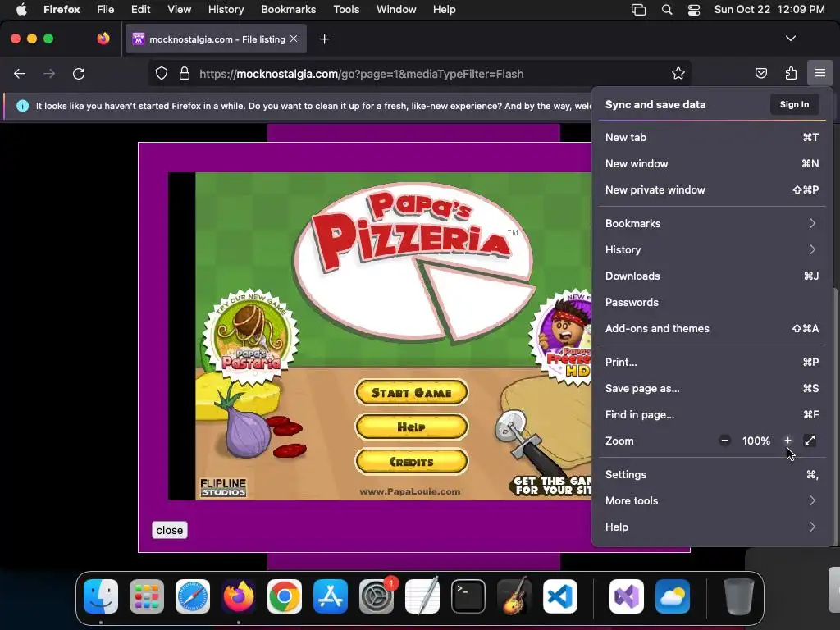
Task: Close the mocknostalgia.com tab
Action: pos(294,39)
